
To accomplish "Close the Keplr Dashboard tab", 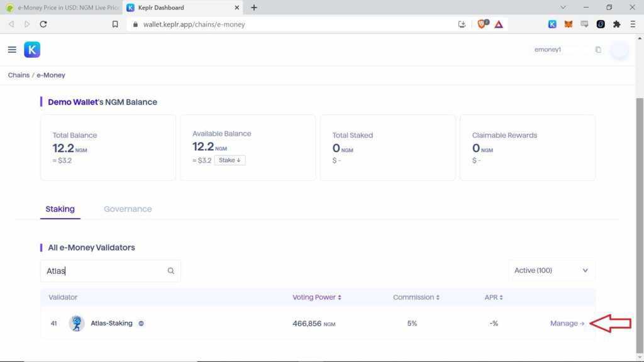I will 236,8.
